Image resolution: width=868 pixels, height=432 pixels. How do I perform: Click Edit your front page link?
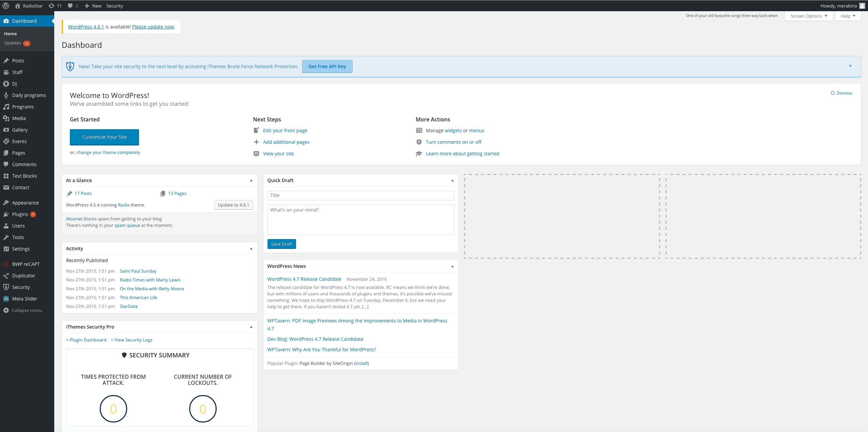point(285,131)
